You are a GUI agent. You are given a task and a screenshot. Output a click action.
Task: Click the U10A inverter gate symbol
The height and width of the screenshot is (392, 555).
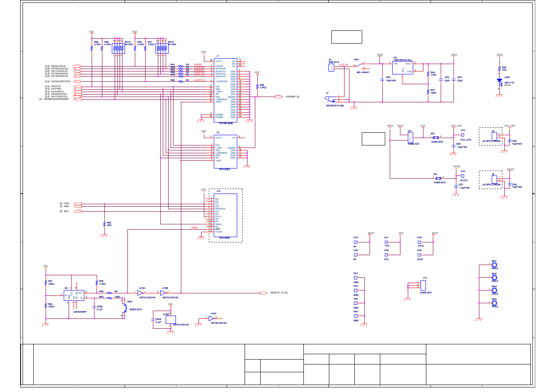pyautogui.click(x=140, y=293)
